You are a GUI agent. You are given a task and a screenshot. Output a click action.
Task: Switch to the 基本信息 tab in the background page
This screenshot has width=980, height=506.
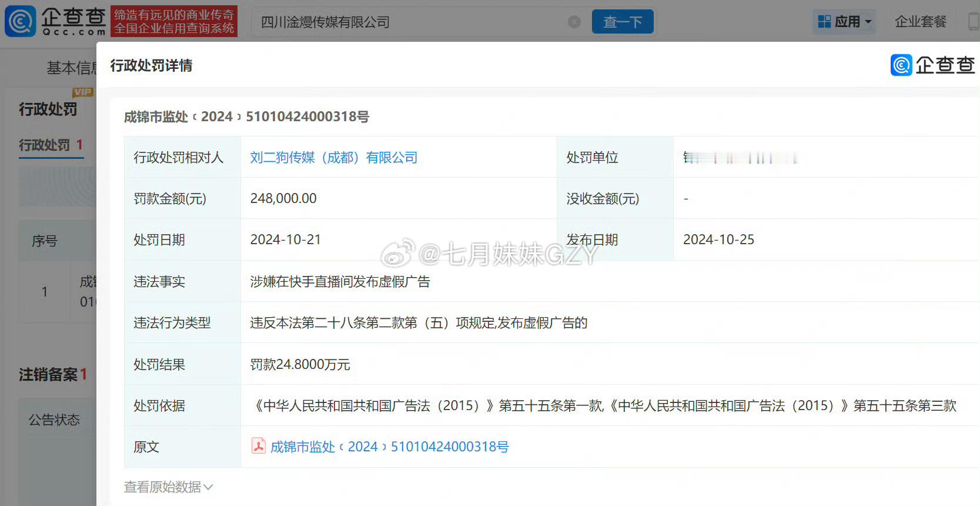(x=71, y=68)
